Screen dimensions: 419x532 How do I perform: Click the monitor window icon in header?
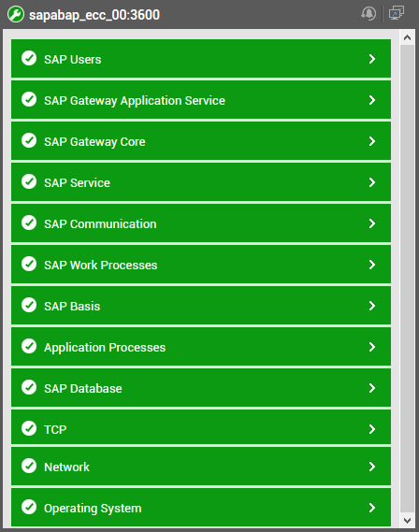click(x=397, y=14)
